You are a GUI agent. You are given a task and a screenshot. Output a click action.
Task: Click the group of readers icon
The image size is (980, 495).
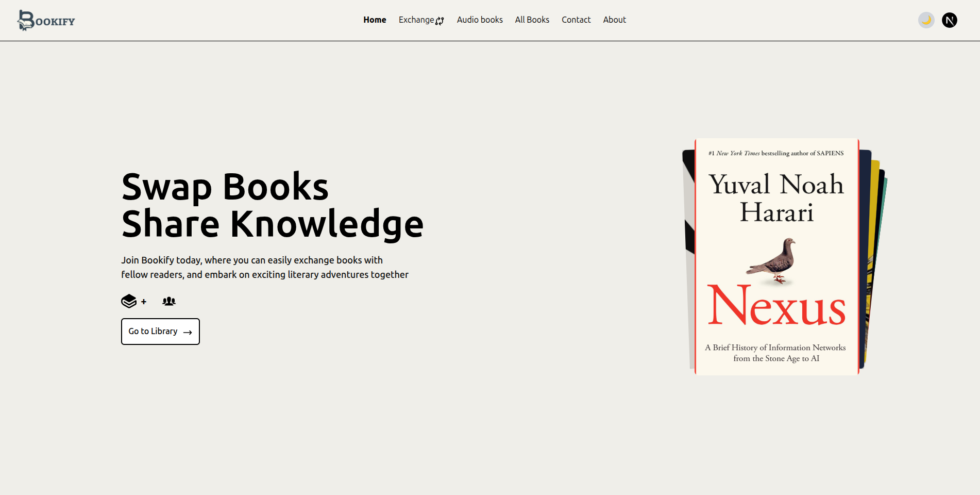[169, 301]
